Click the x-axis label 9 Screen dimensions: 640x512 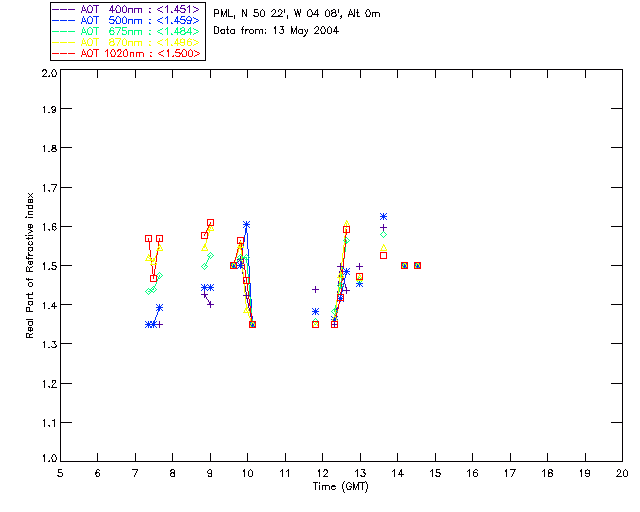click(x=210, y=473)
